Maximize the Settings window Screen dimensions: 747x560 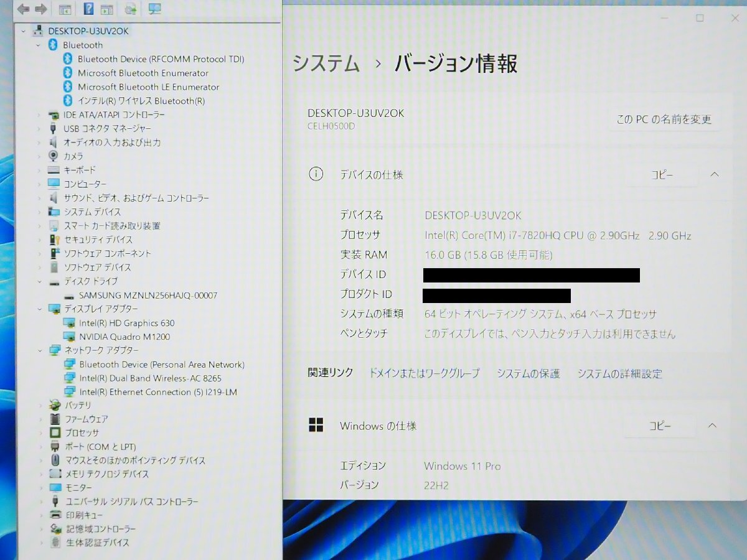pyautogui.click(x=700, y=18)
